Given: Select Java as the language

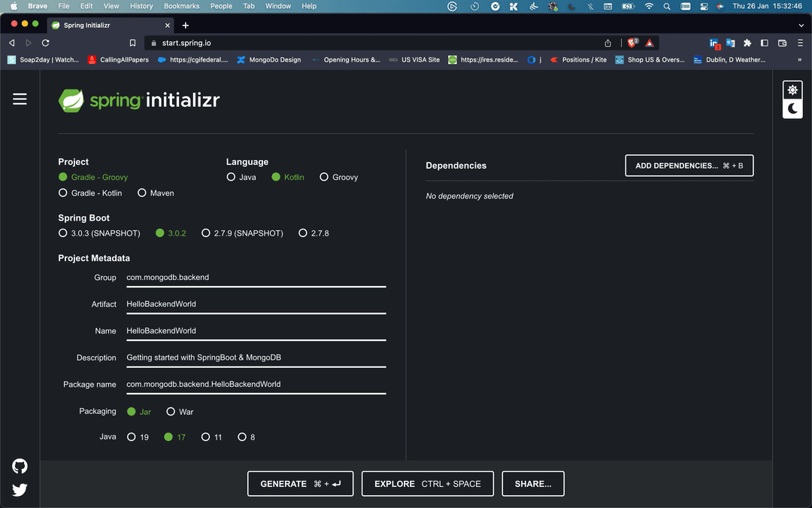Looking at the screenshot, I should 231,178.
